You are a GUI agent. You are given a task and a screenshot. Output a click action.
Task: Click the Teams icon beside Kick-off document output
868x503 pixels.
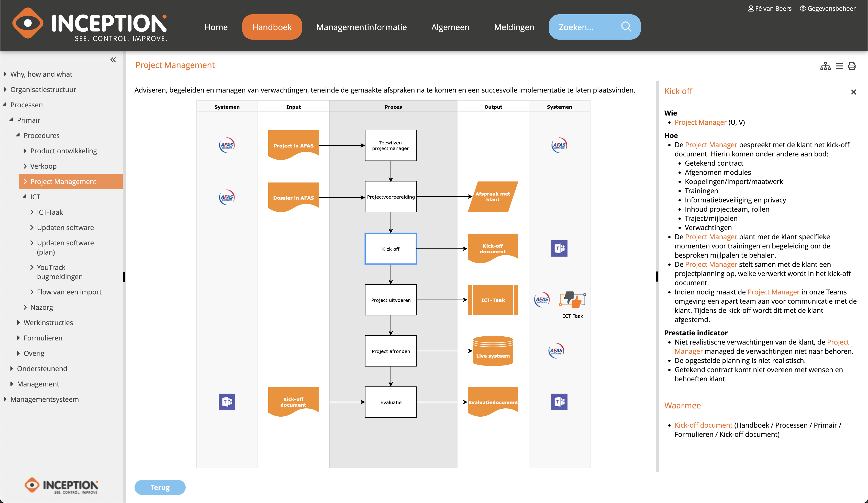(559, 248)
